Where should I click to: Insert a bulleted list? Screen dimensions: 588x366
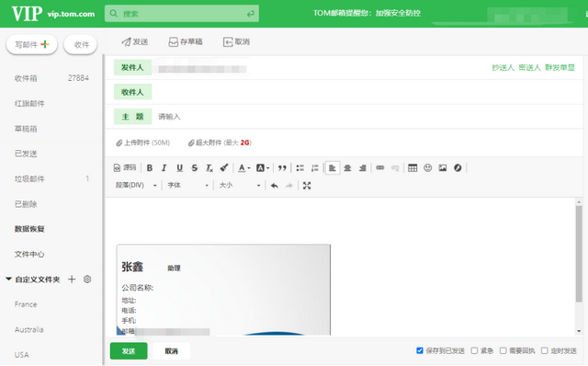pos(300,167)
